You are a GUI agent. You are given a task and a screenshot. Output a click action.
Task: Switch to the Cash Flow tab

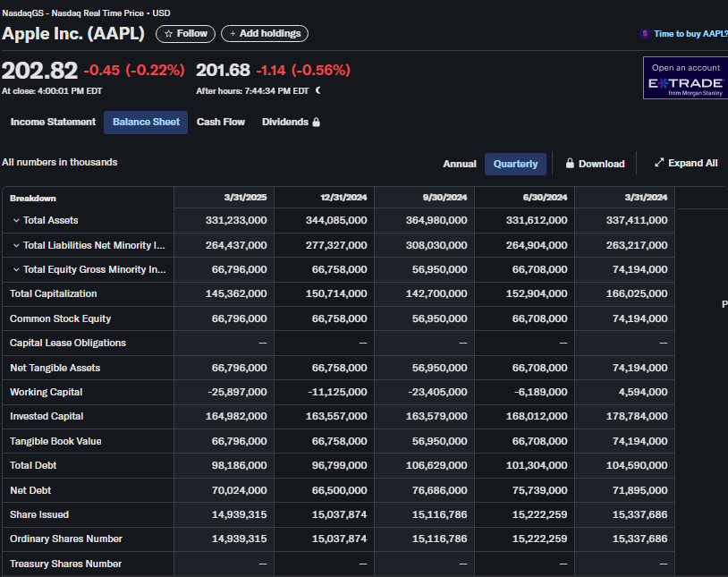221,123
